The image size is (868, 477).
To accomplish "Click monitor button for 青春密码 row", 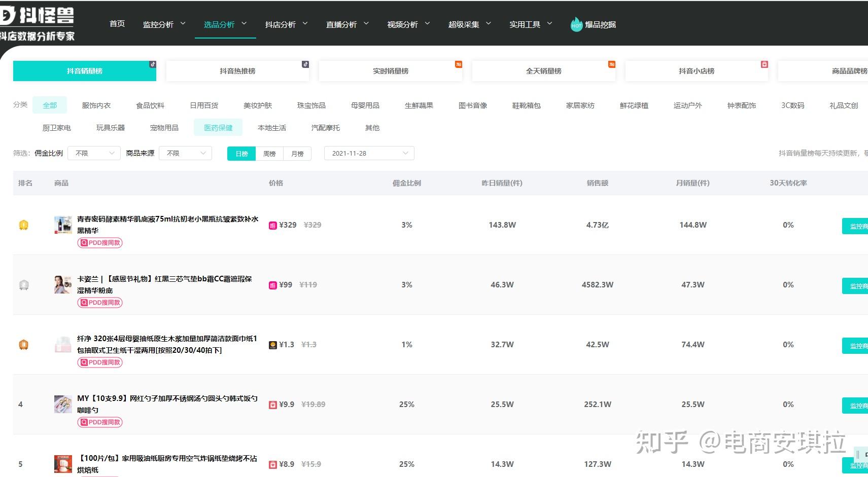I will [855, 226].
